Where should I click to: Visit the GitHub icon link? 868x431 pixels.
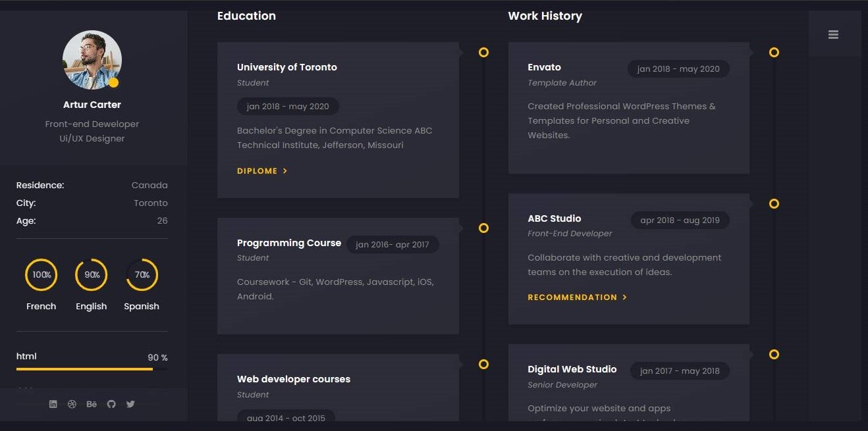pos(111,404)
